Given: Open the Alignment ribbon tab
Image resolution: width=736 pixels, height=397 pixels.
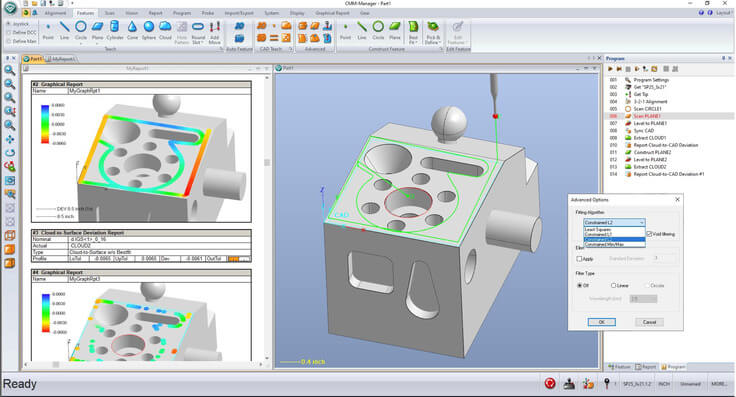Looking at the screenshot, I should tap(55, 13).
